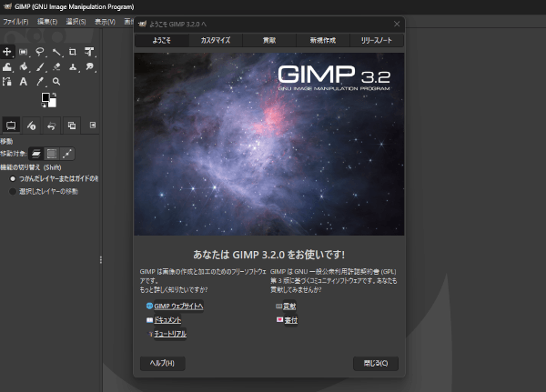Select the Paintbrush tool

(40, 66)
